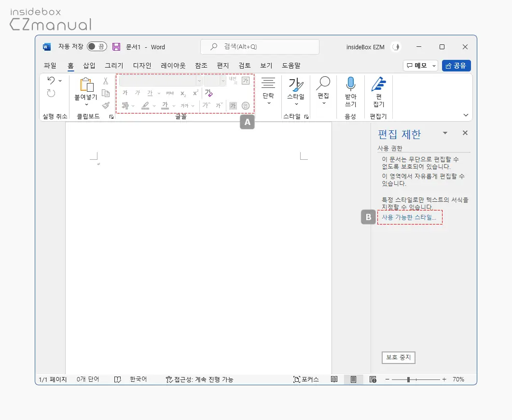Click the Format Painter brush icon

click(106, 105)
